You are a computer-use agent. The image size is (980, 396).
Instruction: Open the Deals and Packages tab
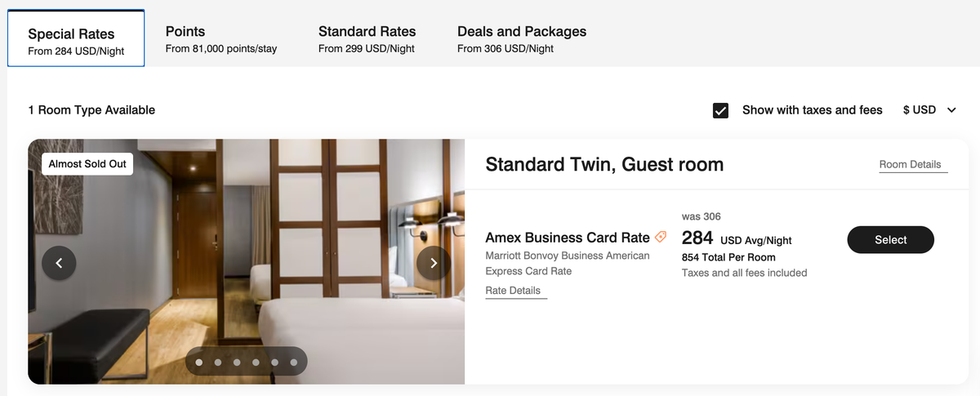[522, 39]
